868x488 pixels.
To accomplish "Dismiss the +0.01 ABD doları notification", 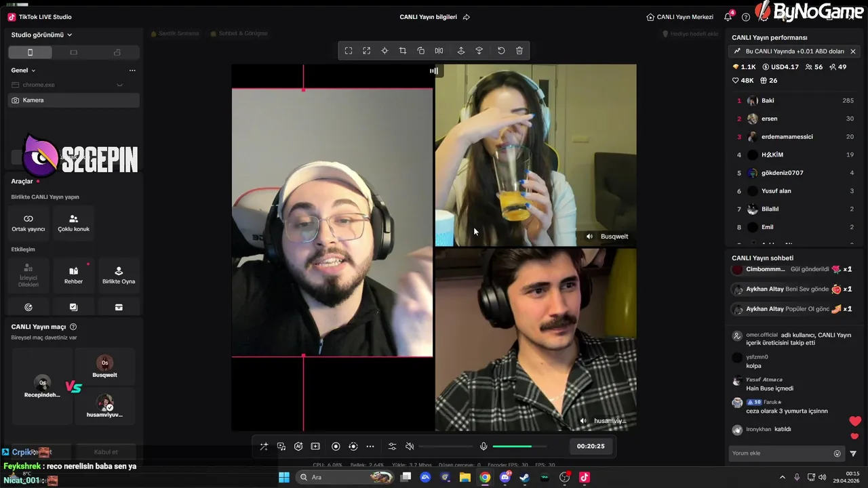I will tap(853, 52).
